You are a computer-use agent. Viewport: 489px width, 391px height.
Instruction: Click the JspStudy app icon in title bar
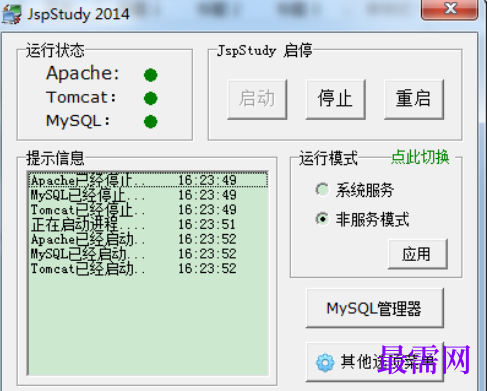tap(12, 14)
